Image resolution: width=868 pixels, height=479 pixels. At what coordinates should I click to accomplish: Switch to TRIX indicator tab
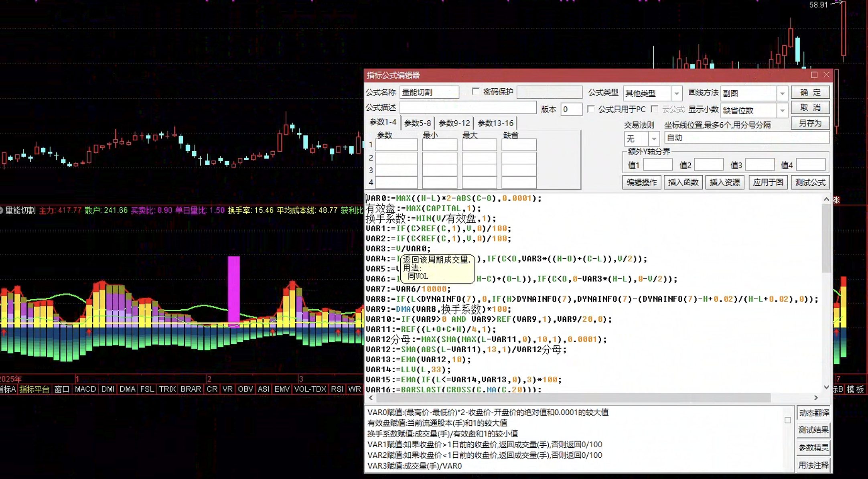click(x=168, y=389)
